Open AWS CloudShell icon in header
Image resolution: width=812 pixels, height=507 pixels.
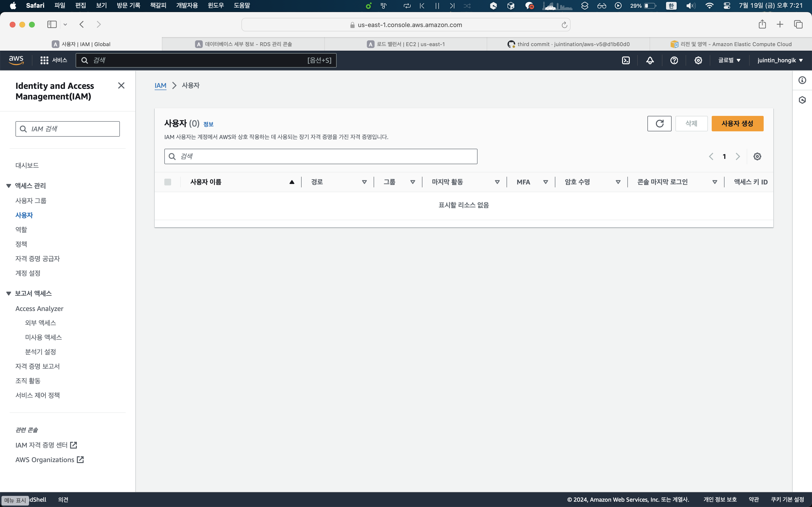pos(626,60)
